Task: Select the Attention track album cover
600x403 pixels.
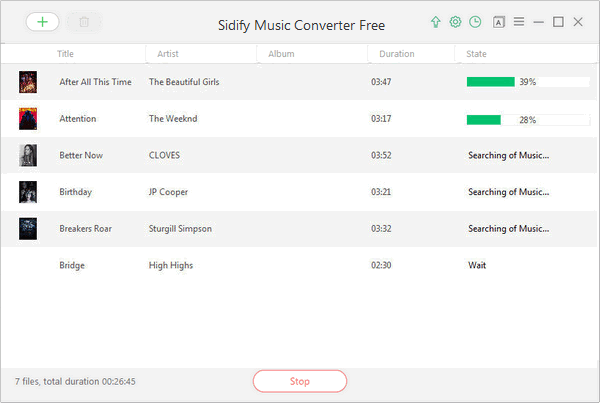Action: [x=28, y=119]
